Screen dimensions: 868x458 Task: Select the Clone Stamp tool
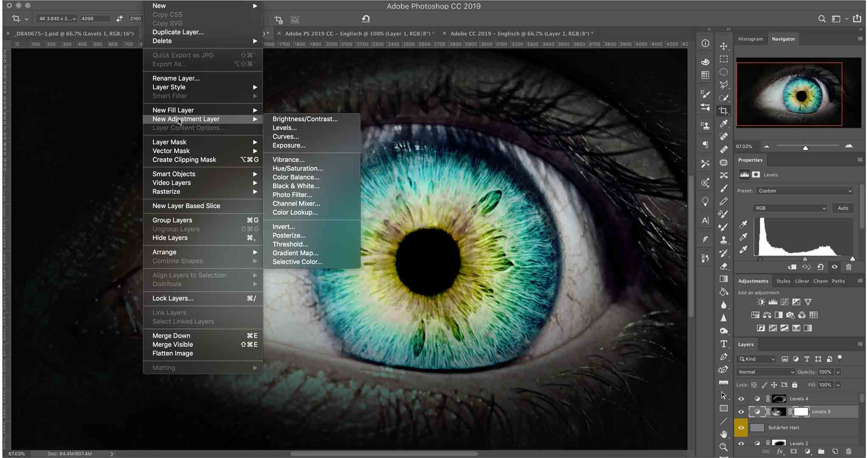click(723, 240)
